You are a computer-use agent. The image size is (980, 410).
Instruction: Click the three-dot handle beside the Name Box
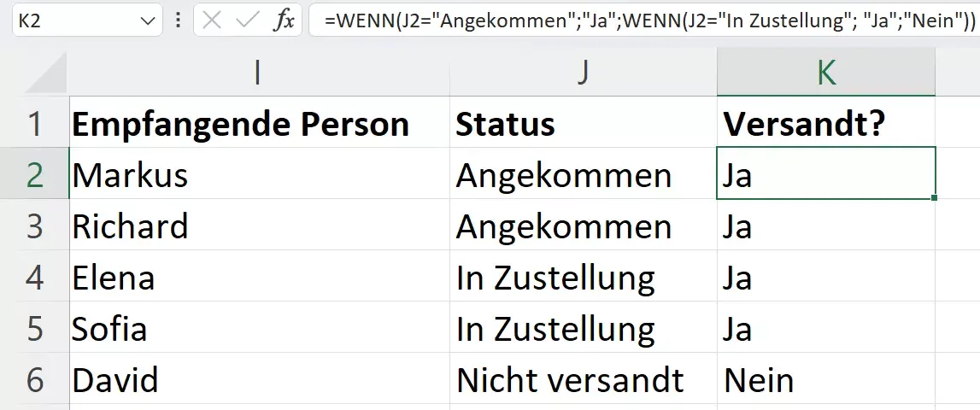pyautogui.click(x=178, y=20)
